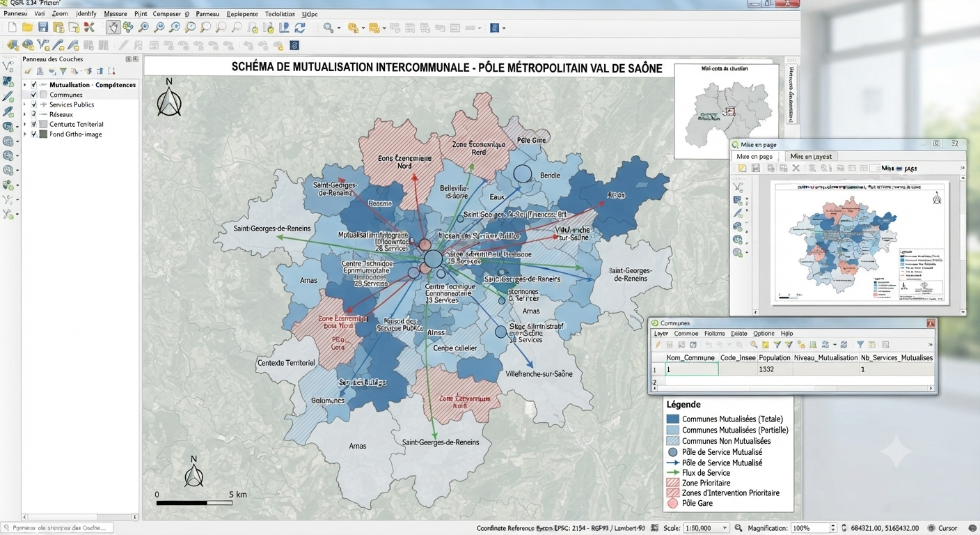The height and width of the screenshot is (535, 980).
Task: Expand the Fond Ortho-image layer entry
Action: 25,134
